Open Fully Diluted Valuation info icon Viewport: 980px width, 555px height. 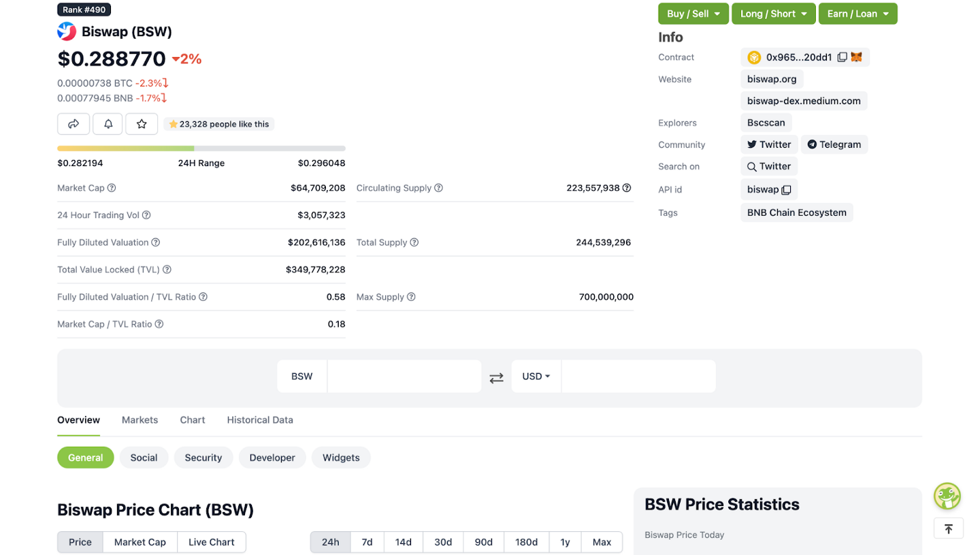[156, 242]
